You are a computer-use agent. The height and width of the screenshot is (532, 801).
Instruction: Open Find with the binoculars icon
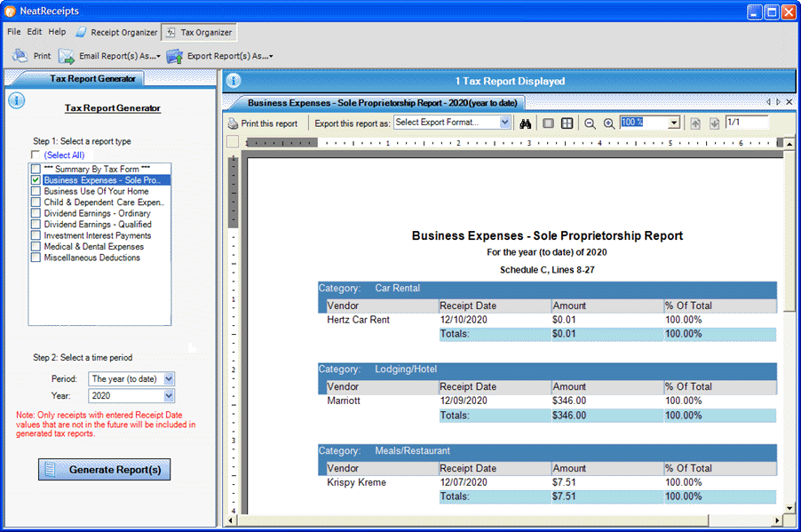tap(525, 123)
